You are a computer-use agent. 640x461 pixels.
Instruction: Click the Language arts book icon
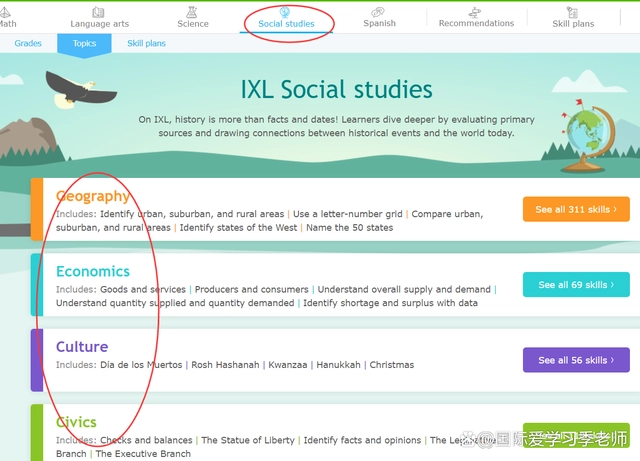[x=98, y=12]
